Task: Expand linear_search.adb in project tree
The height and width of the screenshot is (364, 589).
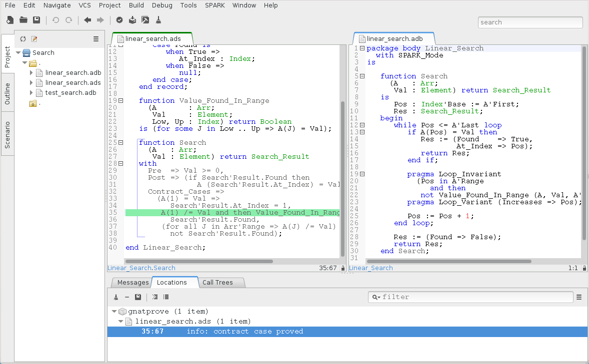Action: tap(31, 73)
